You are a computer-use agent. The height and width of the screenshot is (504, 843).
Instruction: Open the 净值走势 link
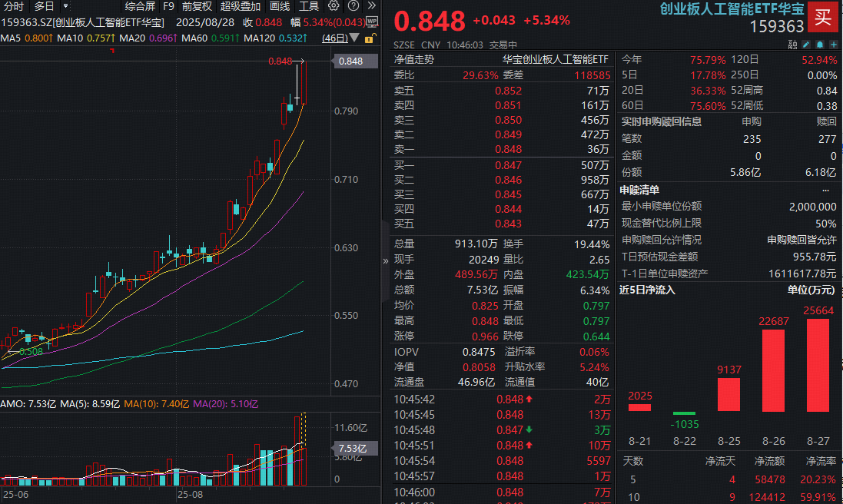414,58
